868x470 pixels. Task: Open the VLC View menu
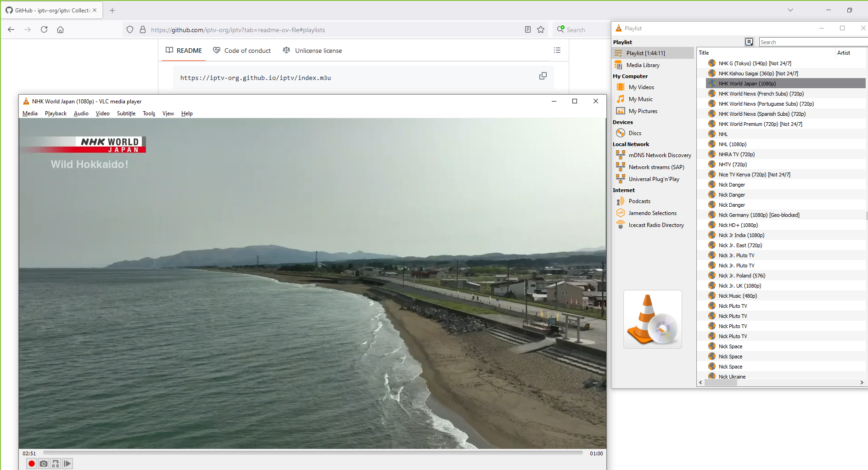click(168, 113)
